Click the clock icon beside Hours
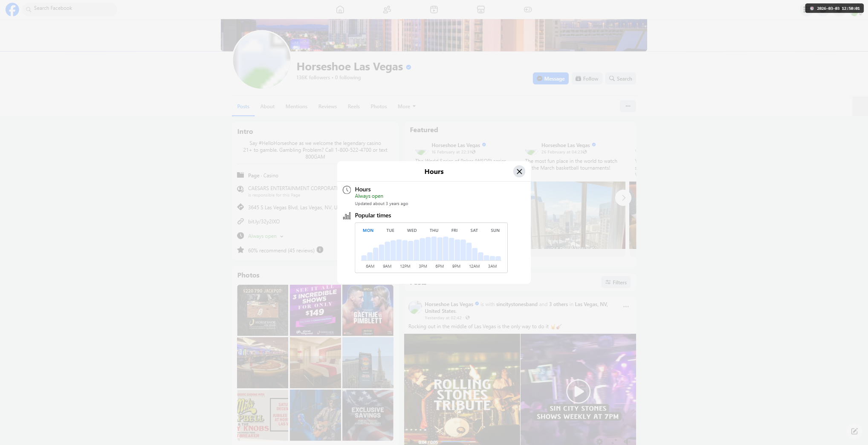 pyautogui.click(x=347, y=190)
